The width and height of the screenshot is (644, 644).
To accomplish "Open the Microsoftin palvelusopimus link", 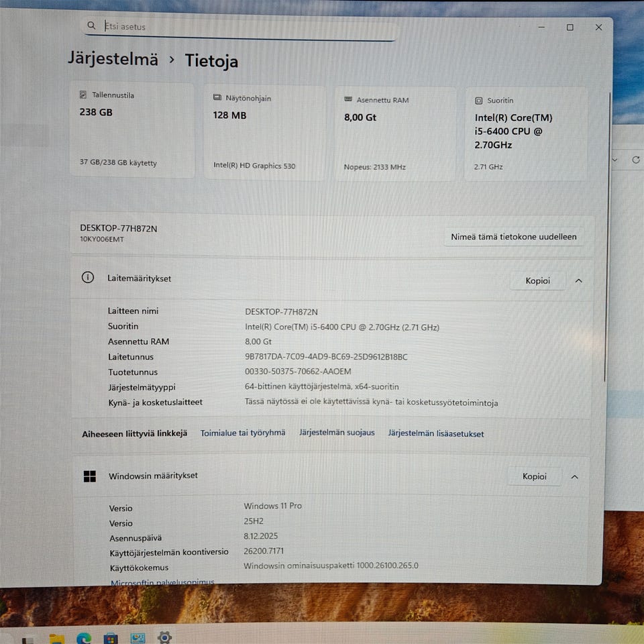I will click(162, 582).
